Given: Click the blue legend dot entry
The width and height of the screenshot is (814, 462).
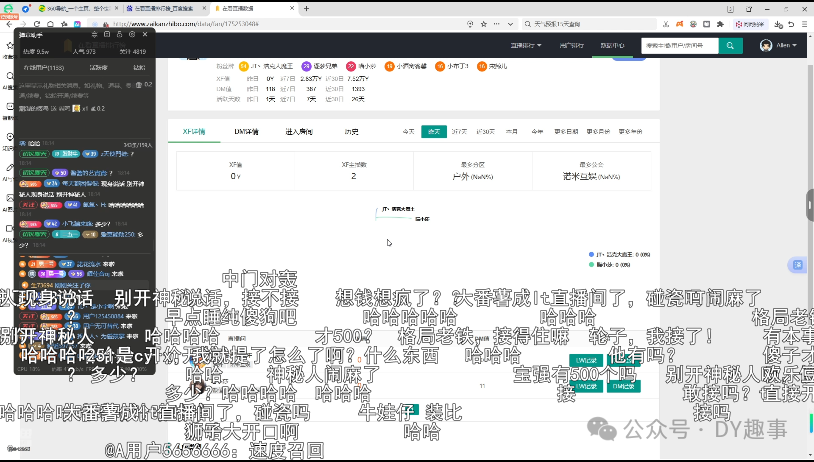Looking at the screenshot, I should 619,254.
